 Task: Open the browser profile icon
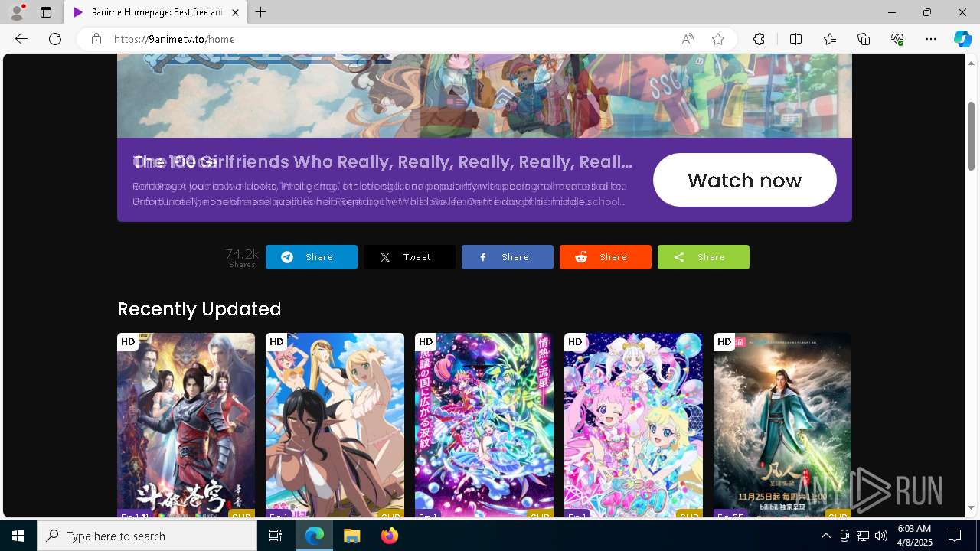point(17,12)
